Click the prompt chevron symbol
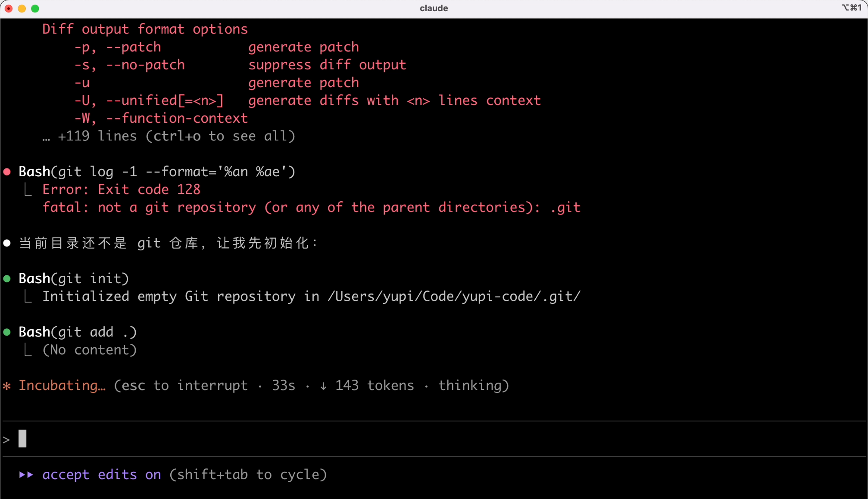Image resolution: width=868 pixels, height=499 pixels. click(x=6, y=440)
